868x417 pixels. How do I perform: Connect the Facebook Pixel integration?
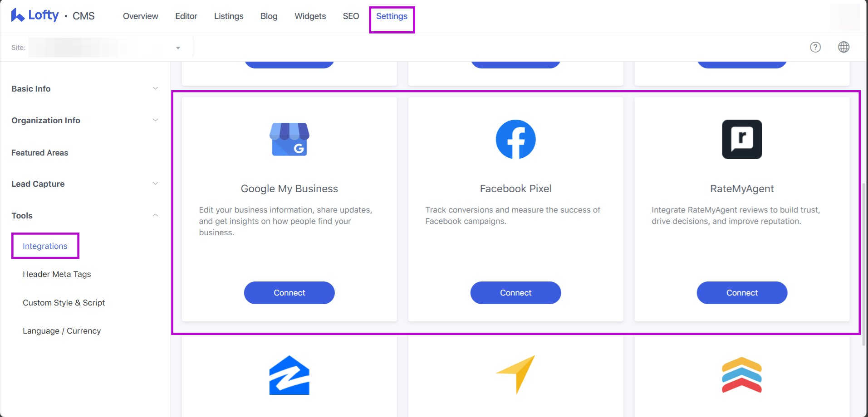(x=515, y=293)
